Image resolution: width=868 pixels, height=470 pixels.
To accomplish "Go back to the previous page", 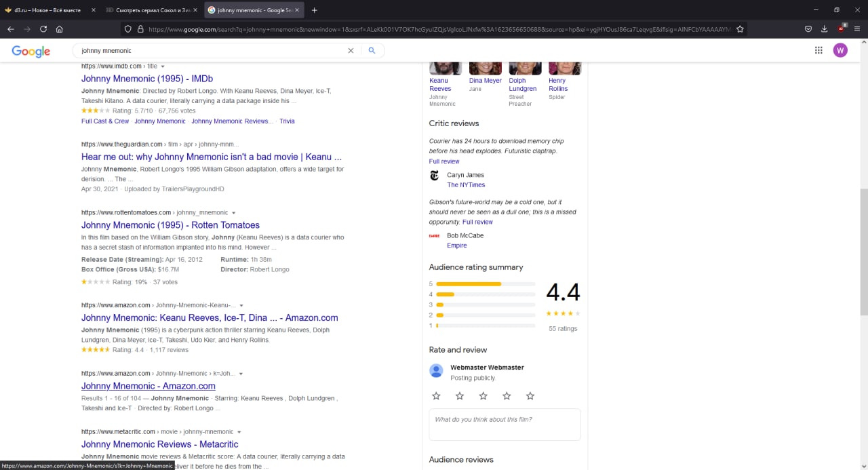I will [x=11, y=29].
